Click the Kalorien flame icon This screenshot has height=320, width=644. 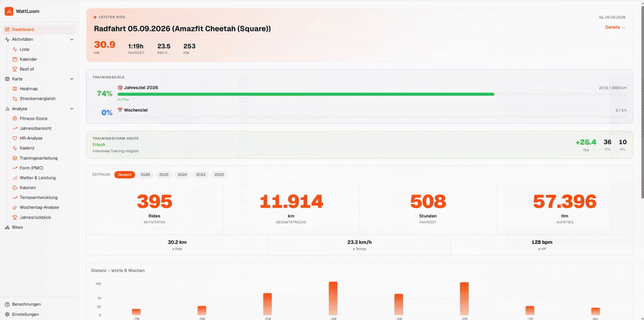15,188
